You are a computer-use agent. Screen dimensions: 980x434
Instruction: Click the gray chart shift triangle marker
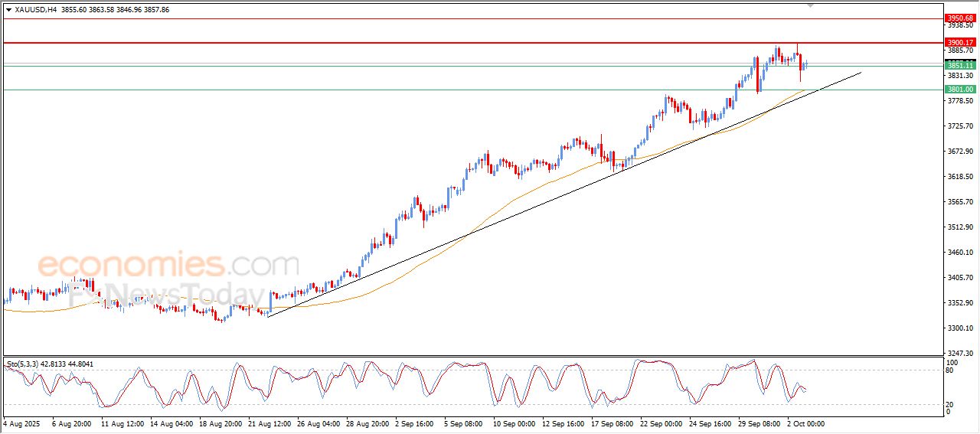[x=811, y=5]
